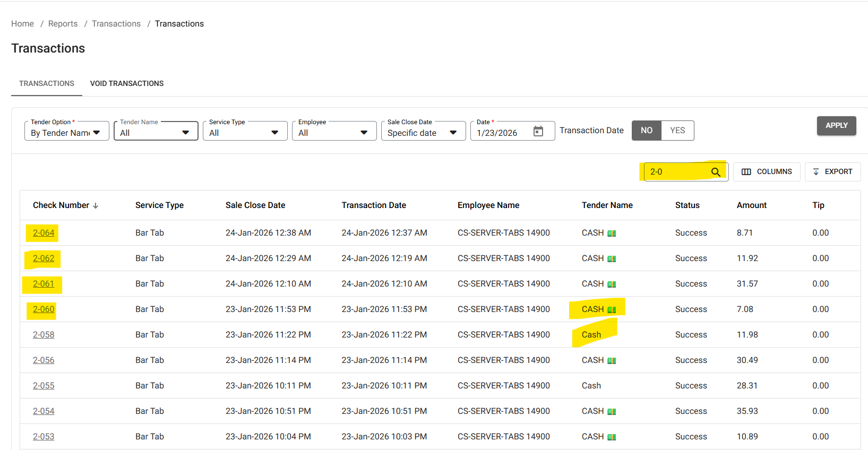Go to Reports in the breadcrumb

pos(63,24)
